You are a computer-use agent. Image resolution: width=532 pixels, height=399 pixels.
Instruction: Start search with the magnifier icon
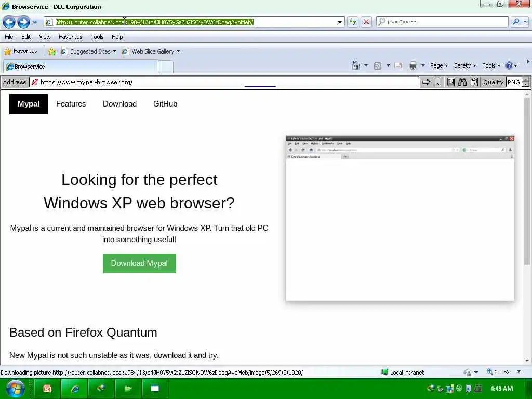516,22
